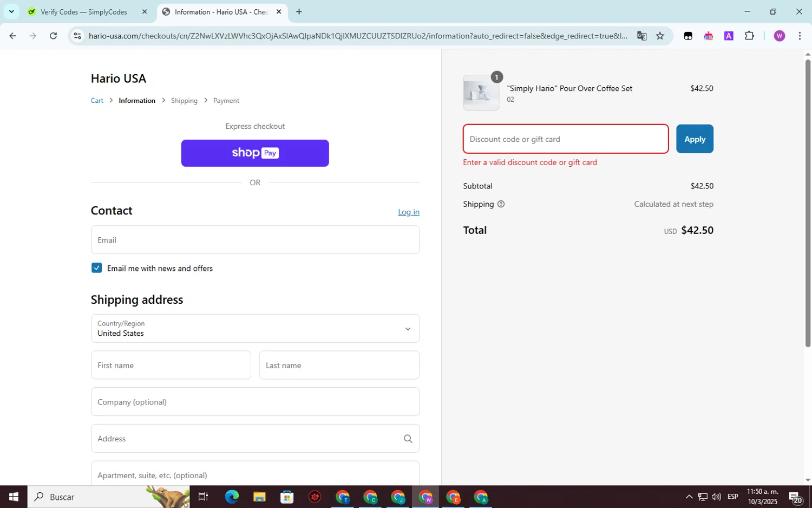Click the browser back arrow
Viewport: 812px width, 508px height.
[x=12, y=36]
